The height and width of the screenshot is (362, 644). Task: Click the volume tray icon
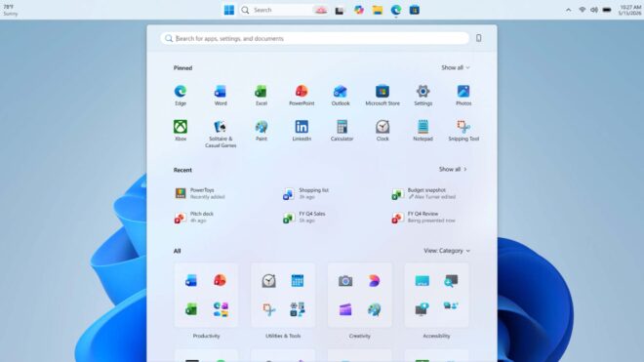click(x=594, y=10)
